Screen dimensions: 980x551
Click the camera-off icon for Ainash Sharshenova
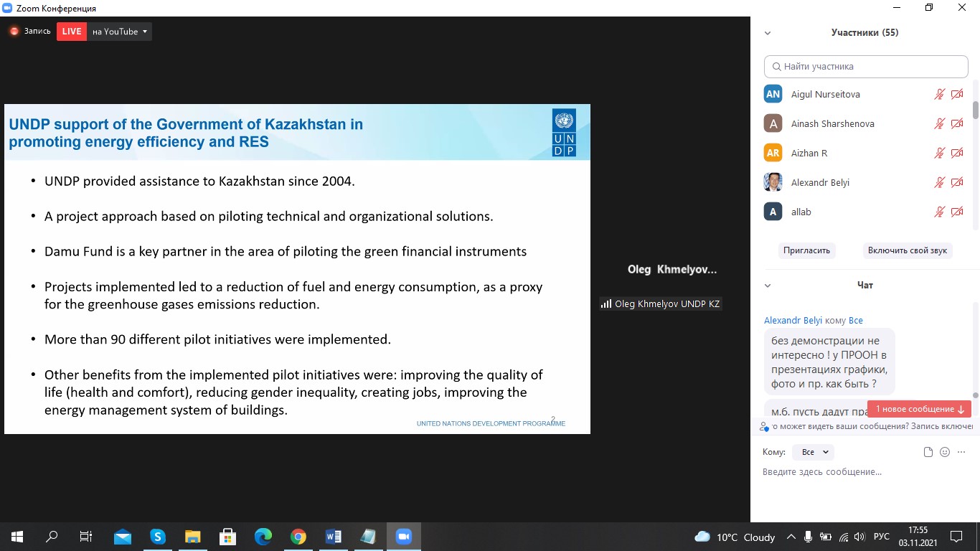(957, 123)
